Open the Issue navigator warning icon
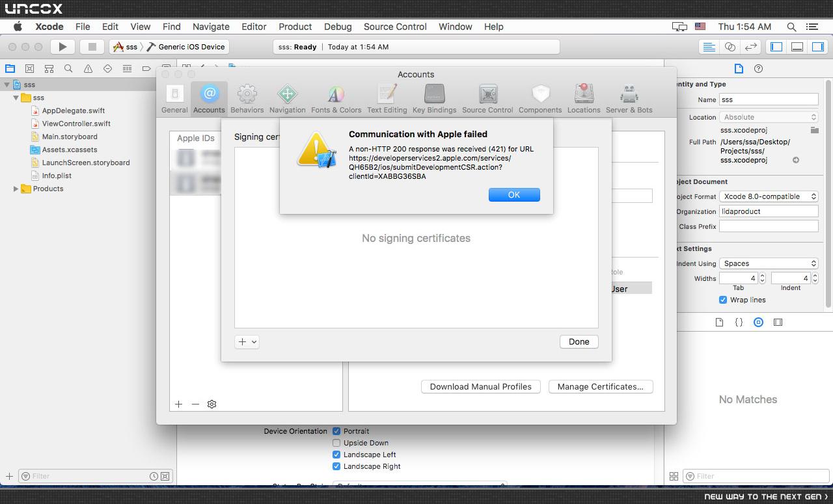Image resolution: width=833 pixels, height=504 pixels. (x=88, y=68)
